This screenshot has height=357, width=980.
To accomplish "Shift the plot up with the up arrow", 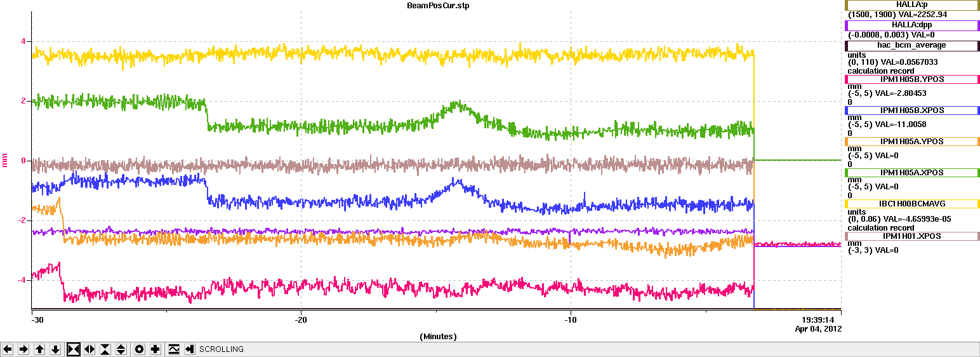I will [x=39, y=349].
